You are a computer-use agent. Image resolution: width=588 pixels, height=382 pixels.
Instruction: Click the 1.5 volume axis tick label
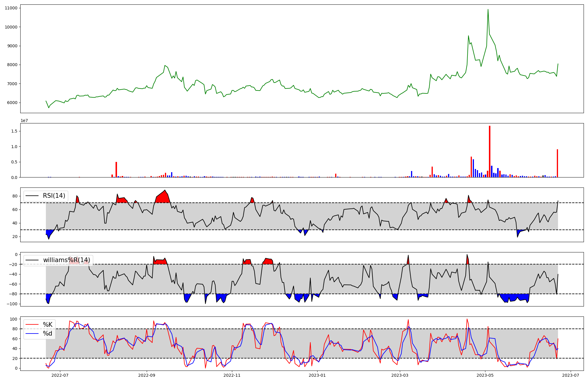coord(14,131)
